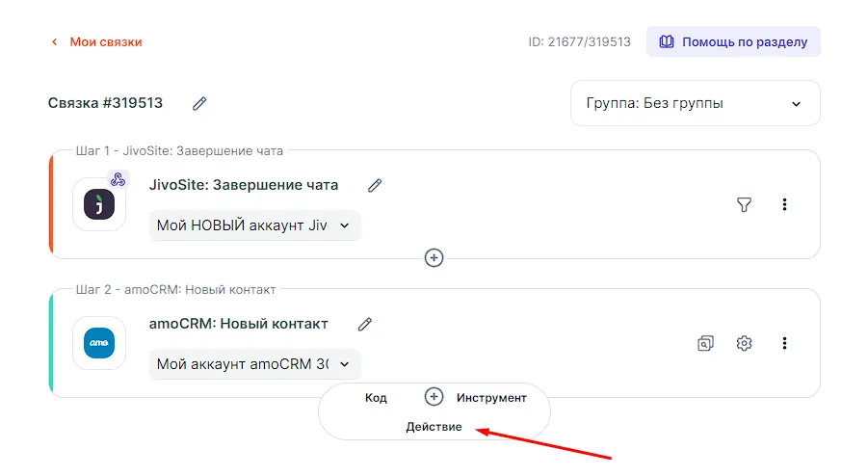This screenshot has height=476, width=868.
Task: Expand the Группа: Без группы dropdown
Action: (x=695, y=103)
